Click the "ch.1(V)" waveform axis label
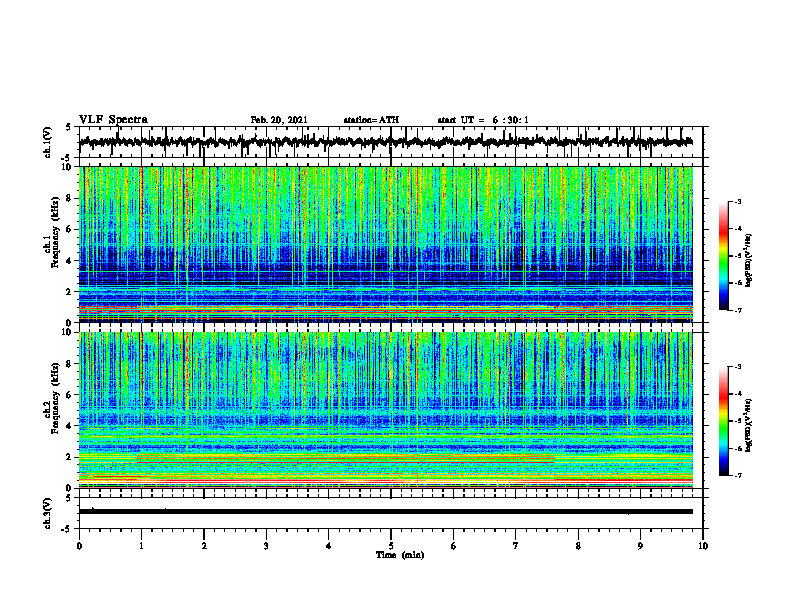The image size is (792, 612). 47,142
